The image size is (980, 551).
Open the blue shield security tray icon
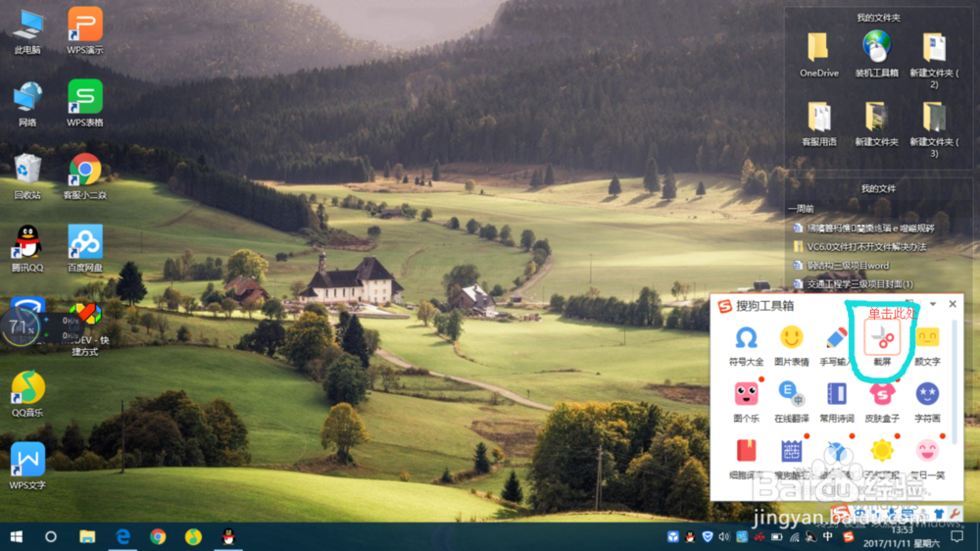coord(707,536)
